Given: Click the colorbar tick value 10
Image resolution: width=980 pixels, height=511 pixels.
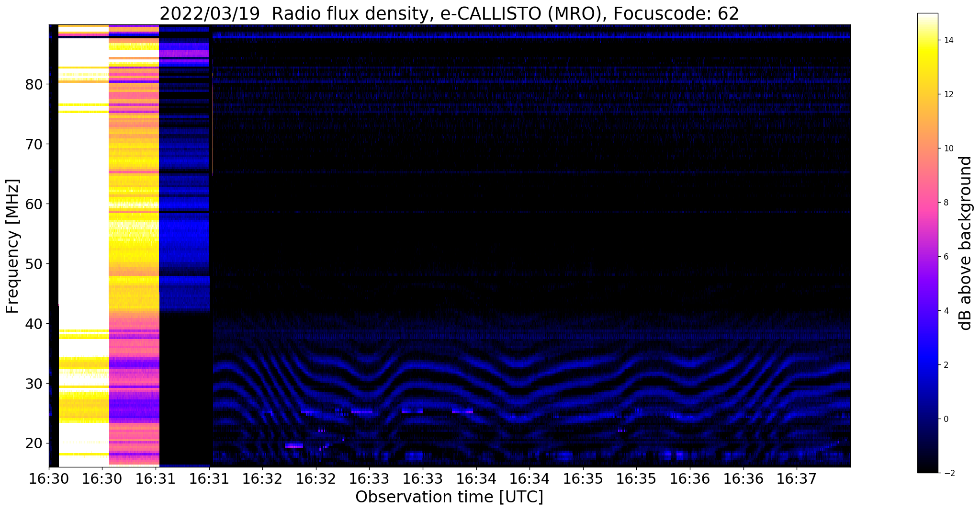Looking at the screenshot, I should pyautogui.click(x=948, y=148).
